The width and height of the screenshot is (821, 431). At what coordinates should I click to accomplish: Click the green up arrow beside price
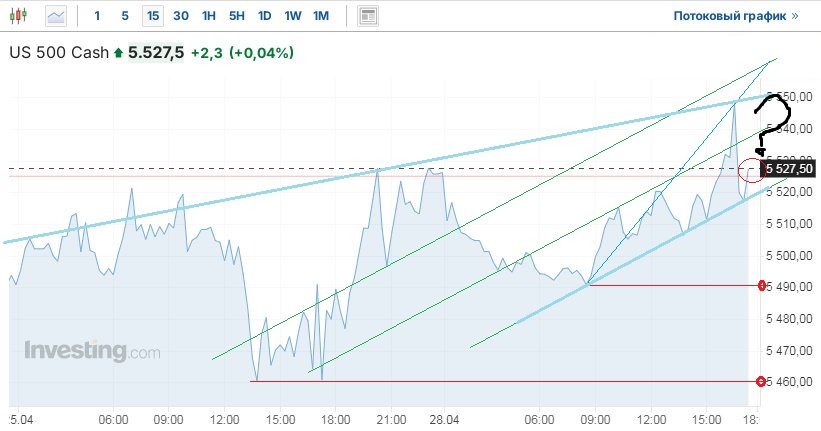[x=119, y=53]
